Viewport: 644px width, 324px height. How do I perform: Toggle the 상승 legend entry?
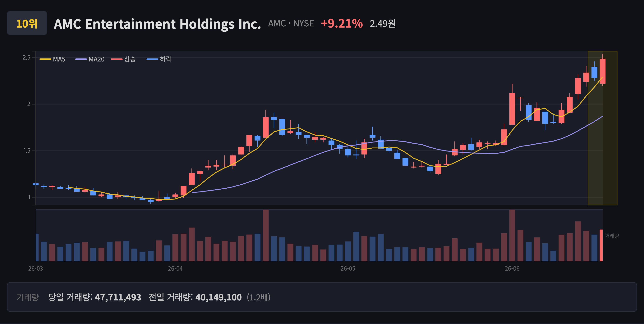pyautogui.click(x=123, y=59)
